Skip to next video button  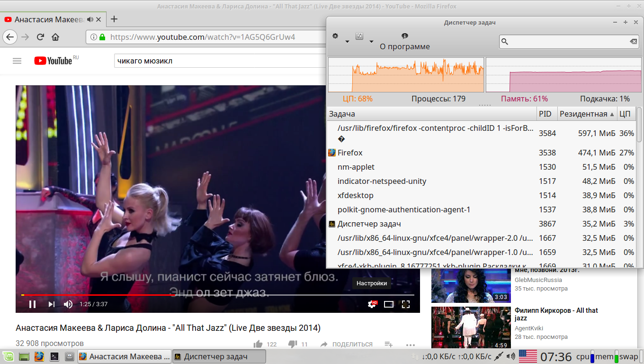coord(51,304)
